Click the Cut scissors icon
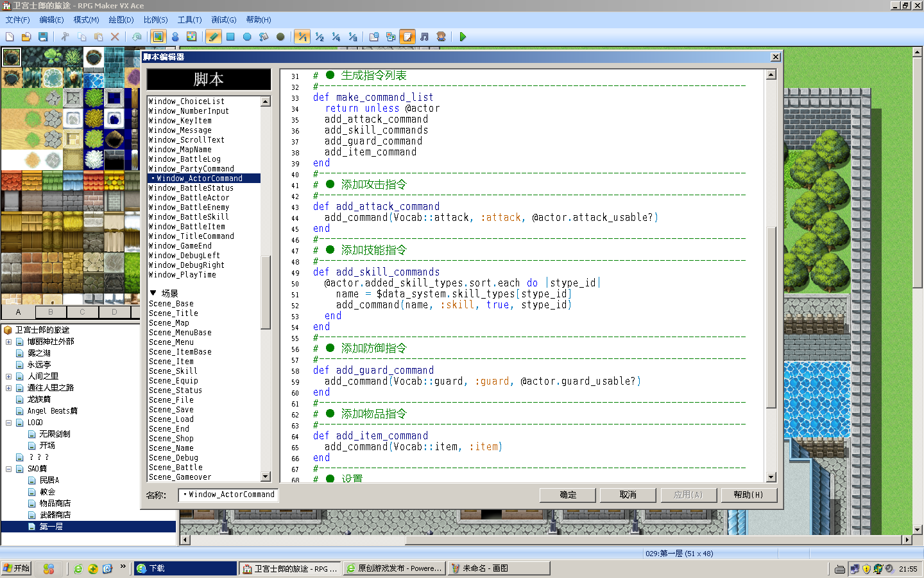Image resolution: width=924 pixels, height=578 pixels. (65, 37)
